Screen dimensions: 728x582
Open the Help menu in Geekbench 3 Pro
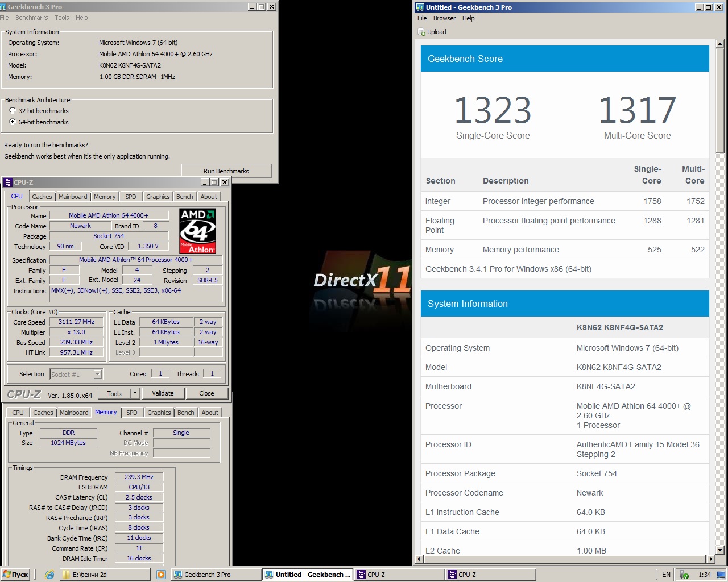[x=82, y=18]
